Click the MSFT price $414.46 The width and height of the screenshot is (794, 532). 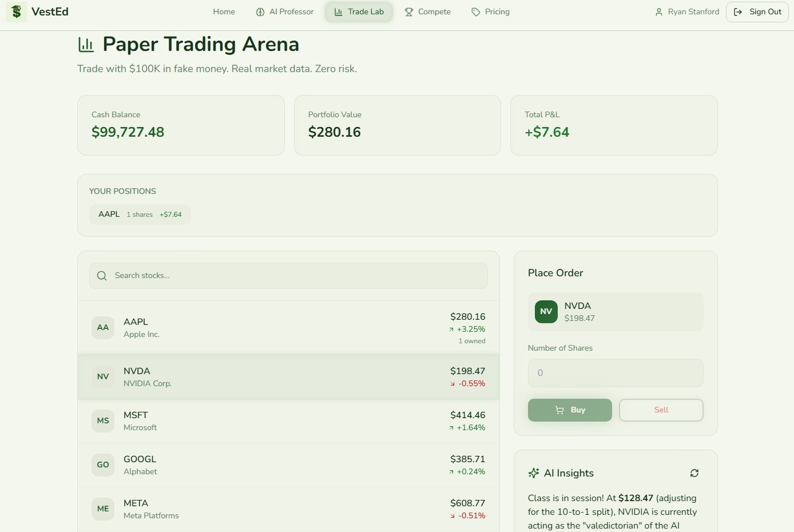click(x=467, y=415)
